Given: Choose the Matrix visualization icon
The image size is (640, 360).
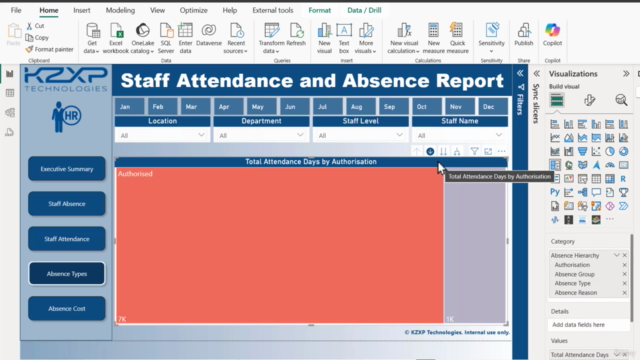Looking at the screenshot, I should click(610, 178).
